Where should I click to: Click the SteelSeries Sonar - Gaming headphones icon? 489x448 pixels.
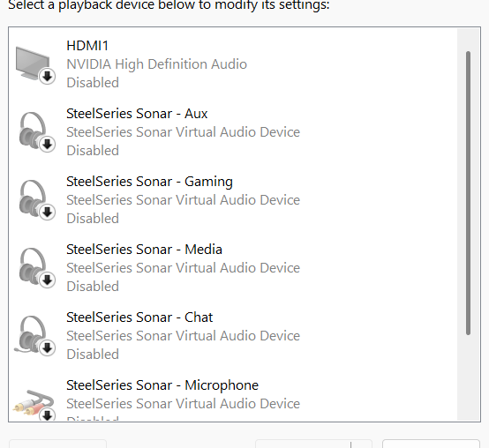(36, 200)
